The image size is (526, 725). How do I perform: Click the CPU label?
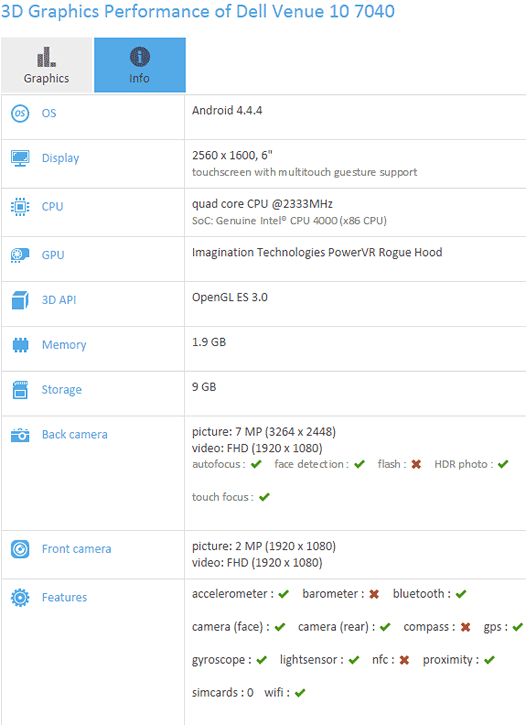pyautogui.click(x=52, y=207)
